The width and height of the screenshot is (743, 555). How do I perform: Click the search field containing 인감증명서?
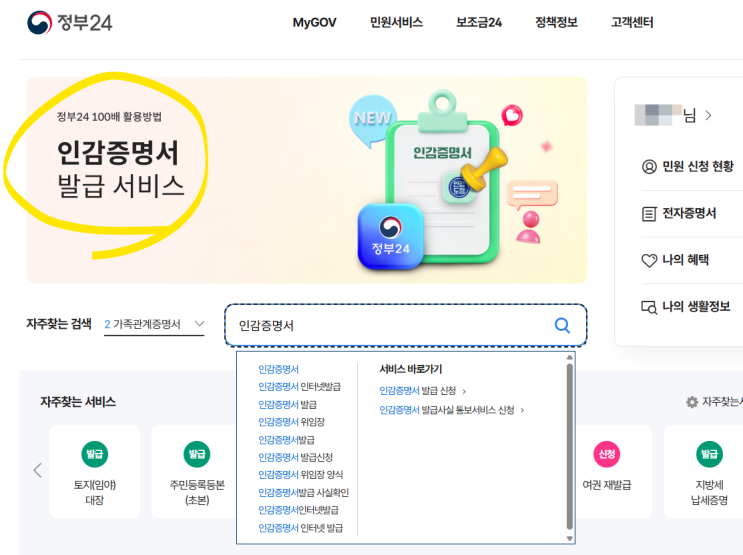click(406, 325)
